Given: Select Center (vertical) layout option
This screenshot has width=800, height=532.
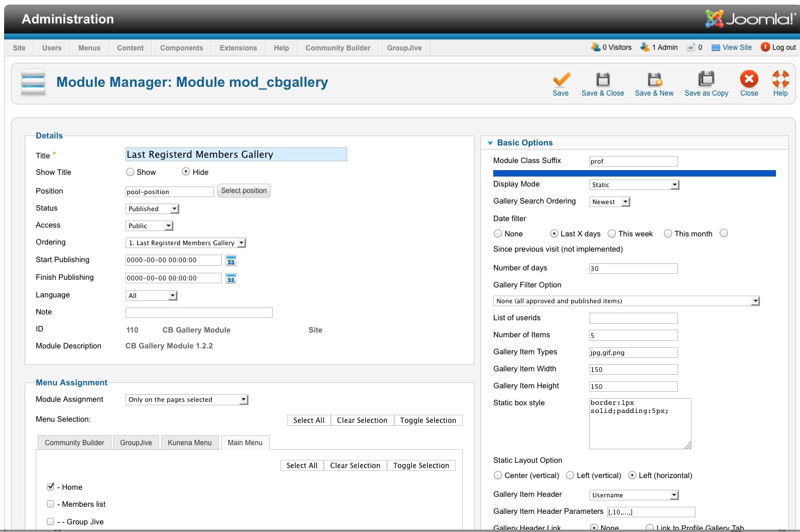Looking at the screenshot, I should click(x=498, y=475).
